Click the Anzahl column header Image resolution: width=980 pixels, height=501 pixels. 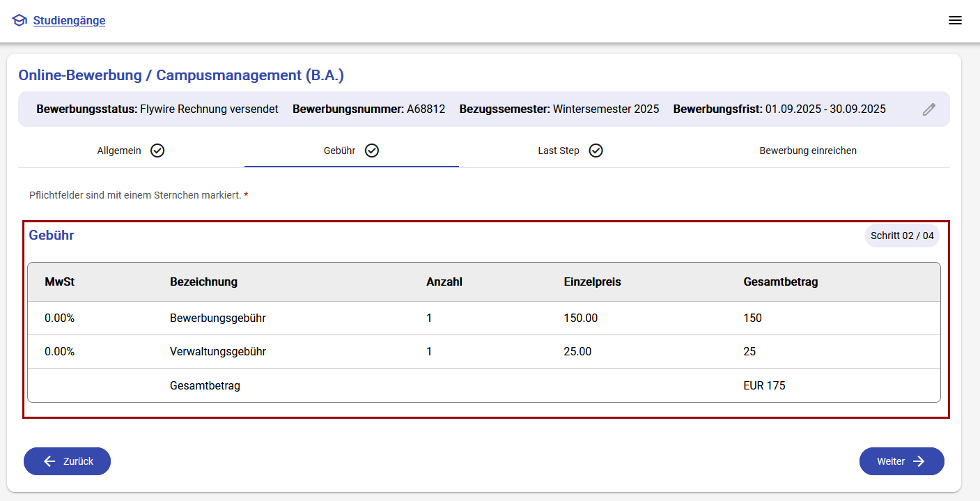[444, 282]
